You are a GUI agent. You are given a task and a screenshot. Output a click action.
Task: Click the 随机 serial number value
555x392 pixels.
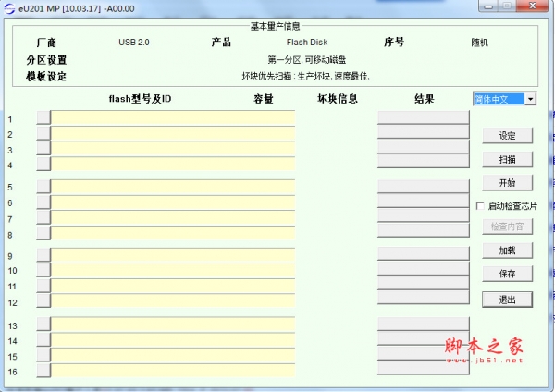tap(479, 43)
